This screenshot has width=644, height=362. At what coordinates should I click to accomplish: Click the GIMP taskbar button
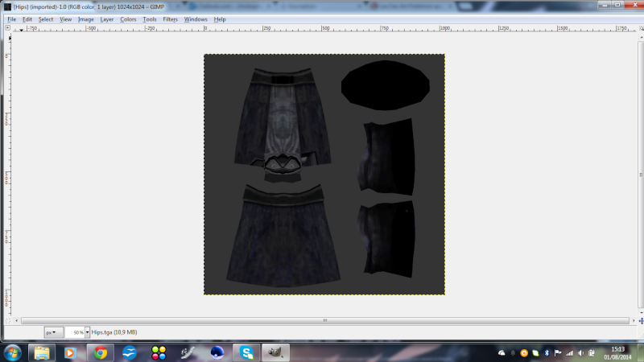coord(275,353)
